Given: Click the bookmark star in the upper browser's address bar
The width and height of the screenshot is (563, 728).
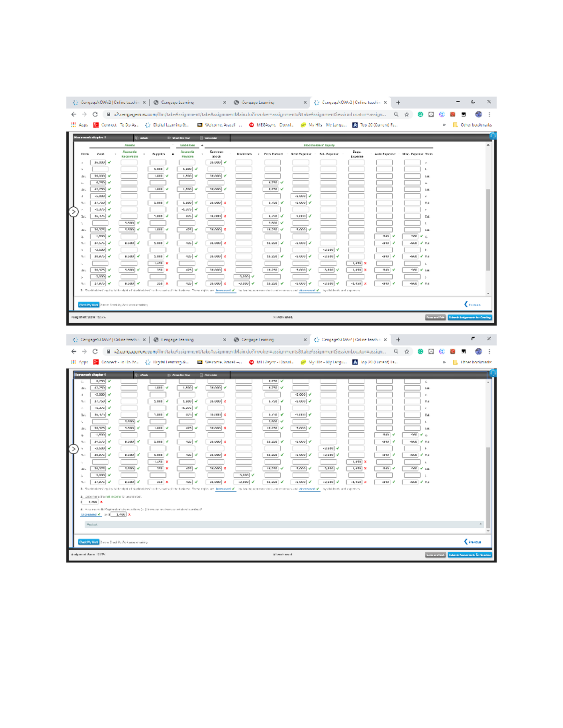Looking at the screenshot, I should (407, 114).
